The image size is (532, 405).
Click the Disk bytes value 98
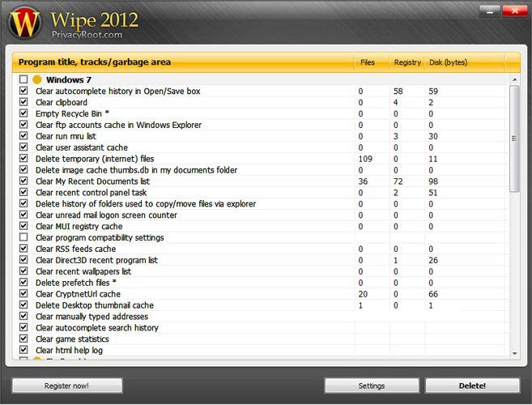coord(433,181)
